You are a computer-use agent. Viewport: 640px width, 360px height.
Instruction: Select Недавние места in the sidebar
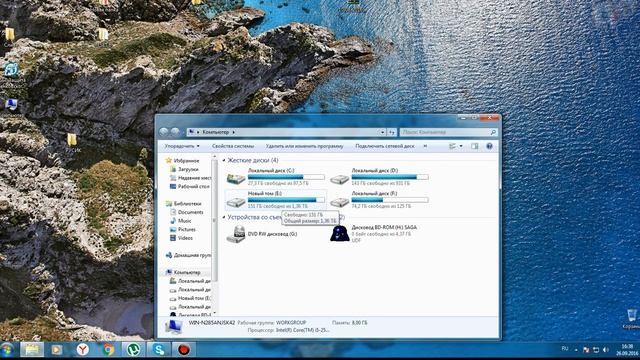pyautogui.click(x=191, y=178)
